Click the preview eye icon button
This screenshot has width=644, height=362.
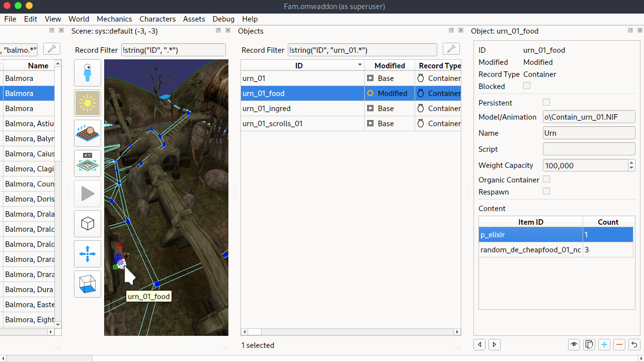[574, 344]
